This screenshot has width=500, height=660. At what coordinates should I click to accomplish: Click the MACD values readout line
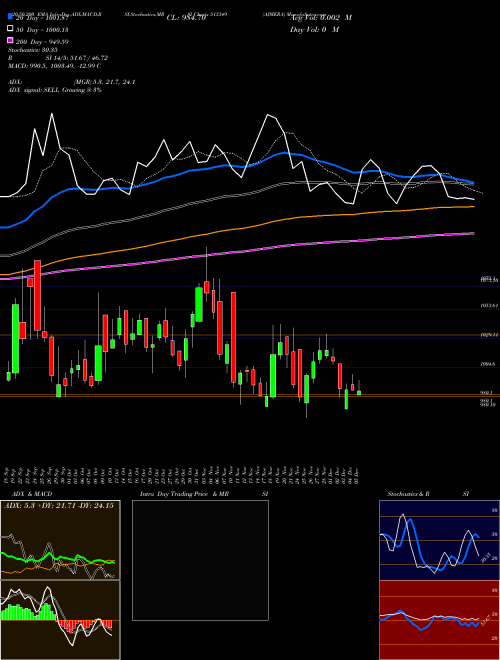(54, 66)
